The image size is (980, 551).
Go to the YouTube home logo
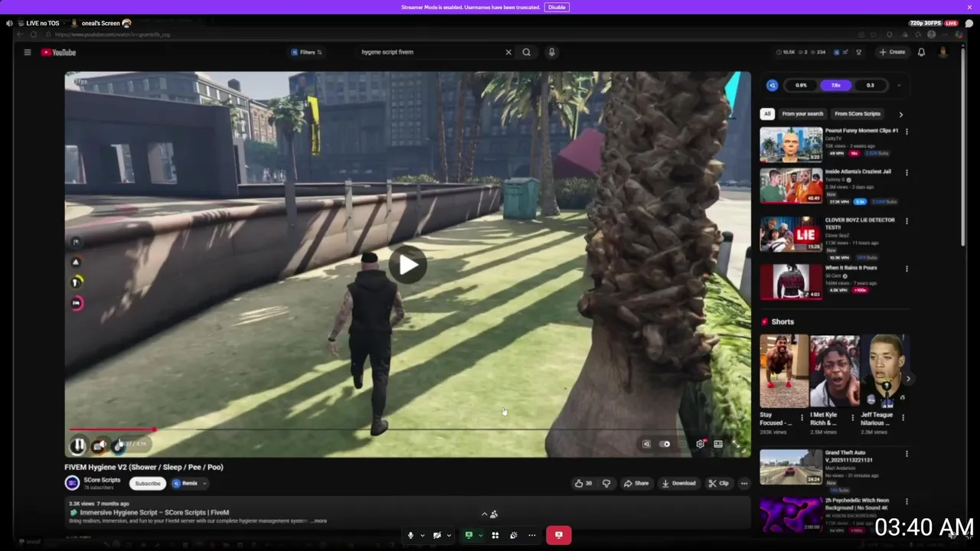59,52
